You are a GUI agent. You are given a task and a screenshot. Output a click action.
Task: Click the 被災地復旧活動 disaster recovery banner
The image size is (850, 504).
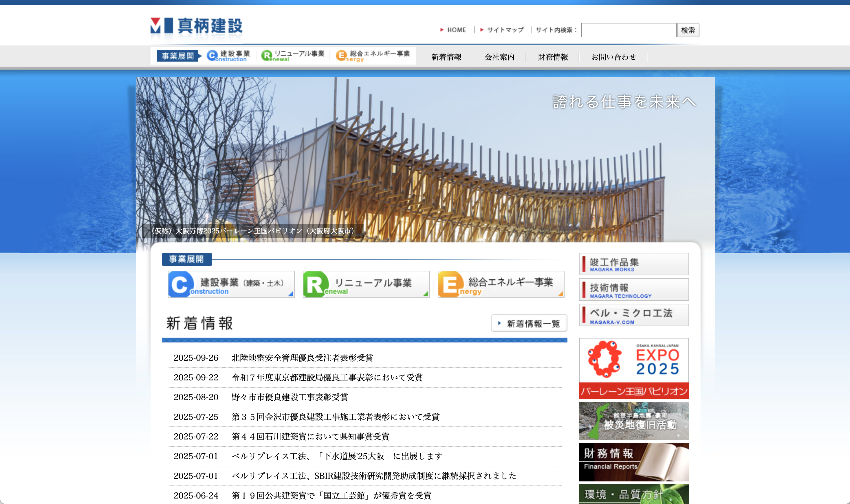tap(633, 421)
